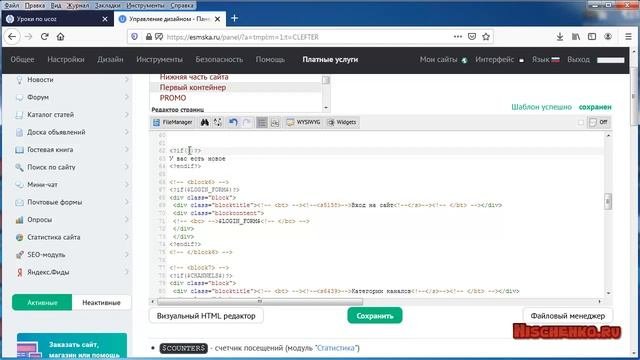Click Выход to log out
The height and width of the screenshot is (360, 640).
tap(578, 60)
